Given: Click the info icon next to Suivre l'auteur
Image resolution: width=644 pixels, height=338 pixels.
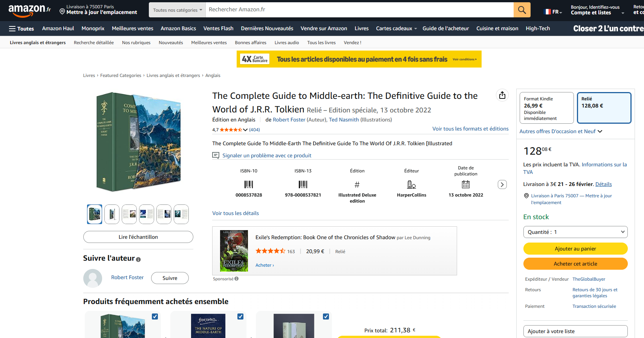Looking at the screenshot, I should click(138, 260).
